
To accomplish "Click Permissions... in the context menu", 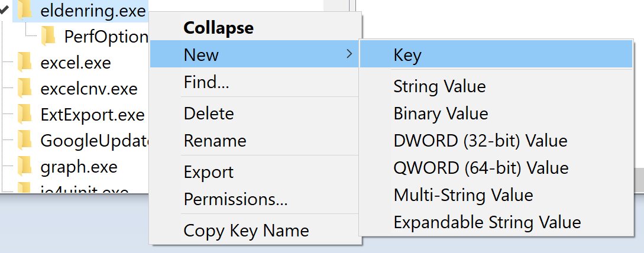I will 235,200.
